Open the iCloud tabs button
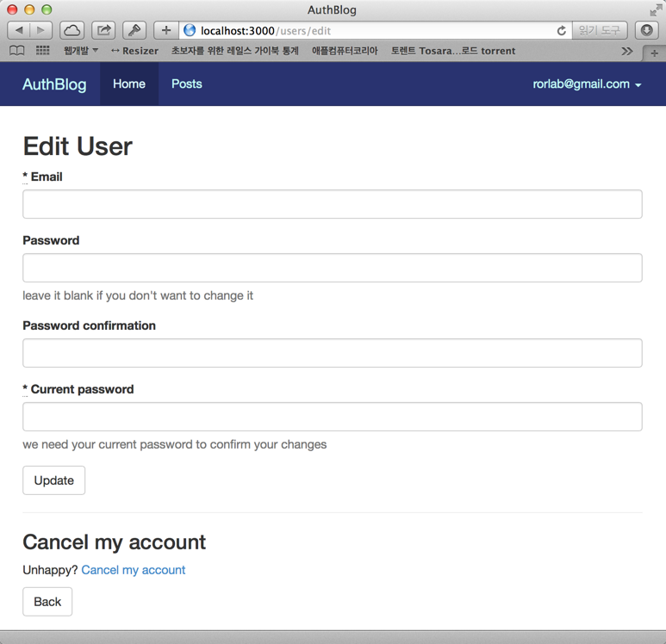This screenshot has width=666, height=644. [x=72, y=30]
